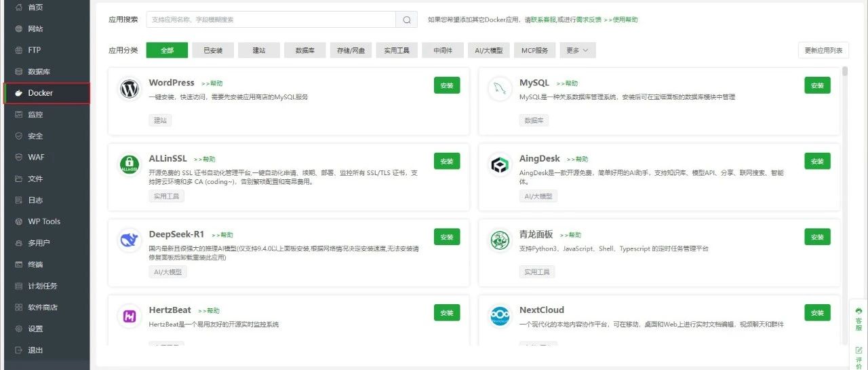Click the HertzBeat purple icon
The image size is (868, 370).
pyautogui.click(x=130, y=316)
